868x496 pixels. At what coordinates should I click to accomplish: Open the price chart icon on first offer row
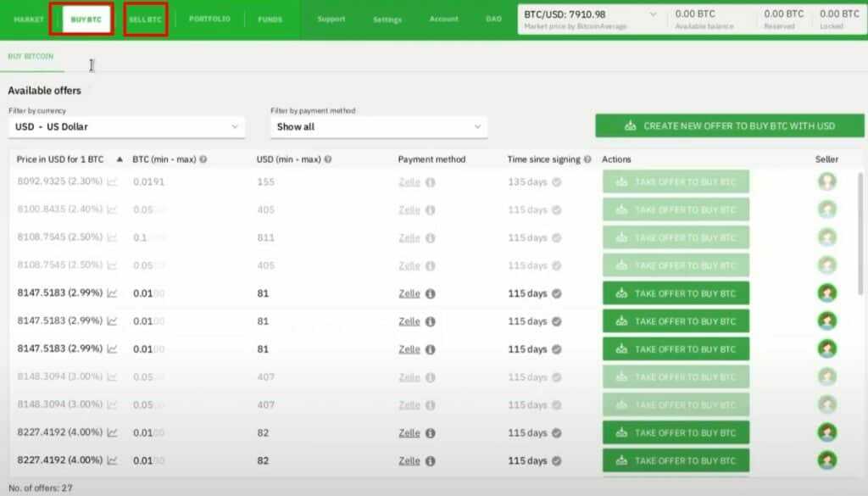(x=111, y=182)
